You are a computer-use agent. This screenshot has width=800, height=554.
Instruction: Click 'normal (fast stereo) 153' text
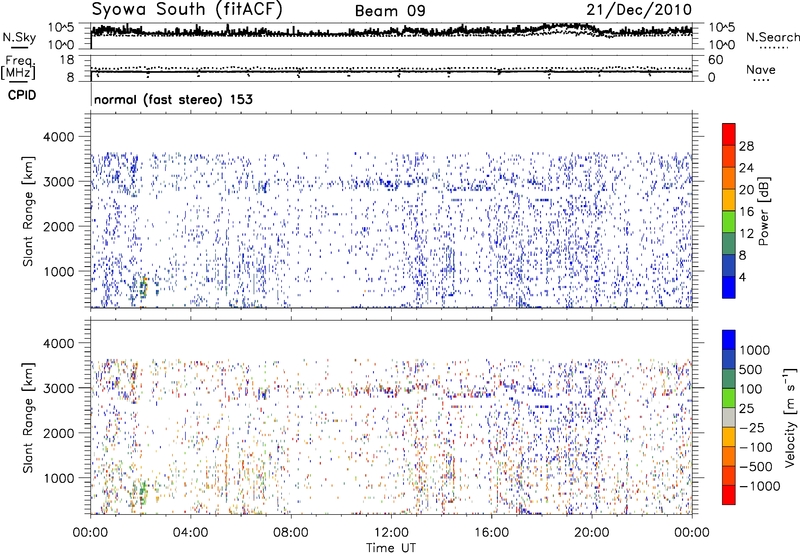(x=173, y=99)
